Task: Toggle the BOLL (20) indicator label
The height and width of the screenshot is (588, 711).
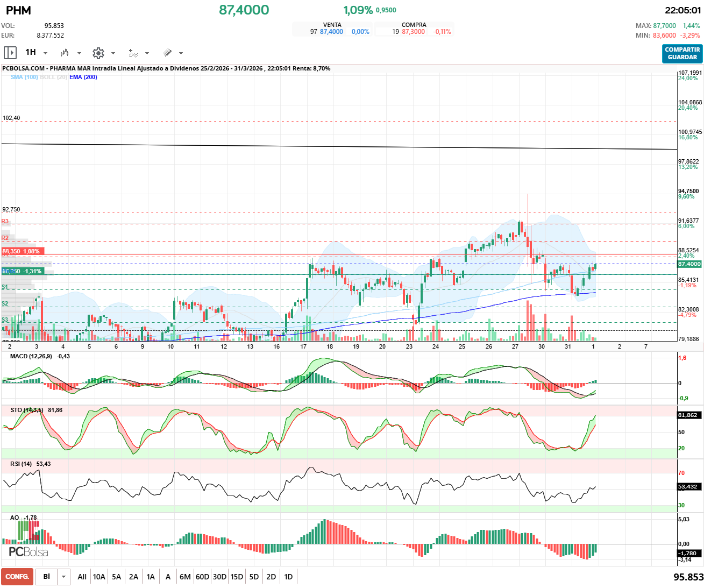Action: (53, 77)
